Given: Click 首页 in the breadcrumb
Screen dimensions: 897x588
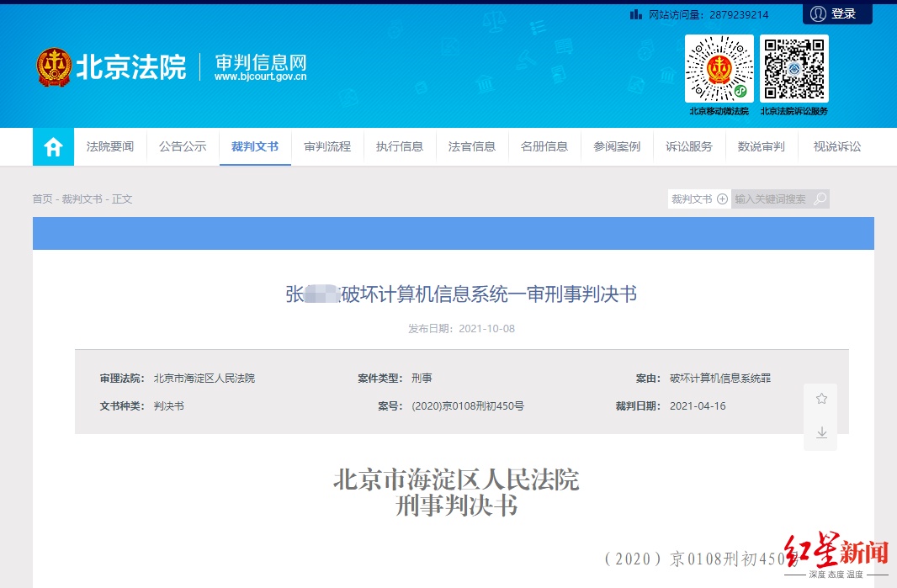Looking at the screenshot, I should pos(42,199).
